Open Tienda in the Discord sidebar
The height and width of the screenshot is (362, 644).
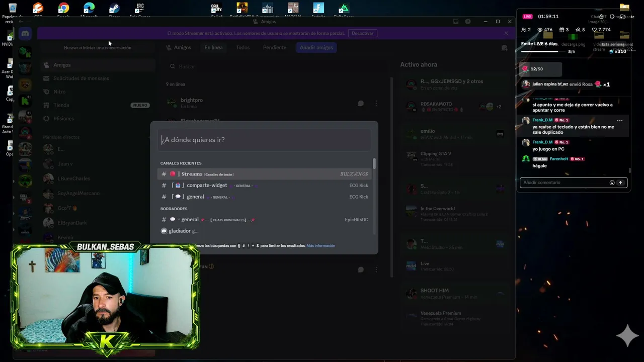pos(98,105)
